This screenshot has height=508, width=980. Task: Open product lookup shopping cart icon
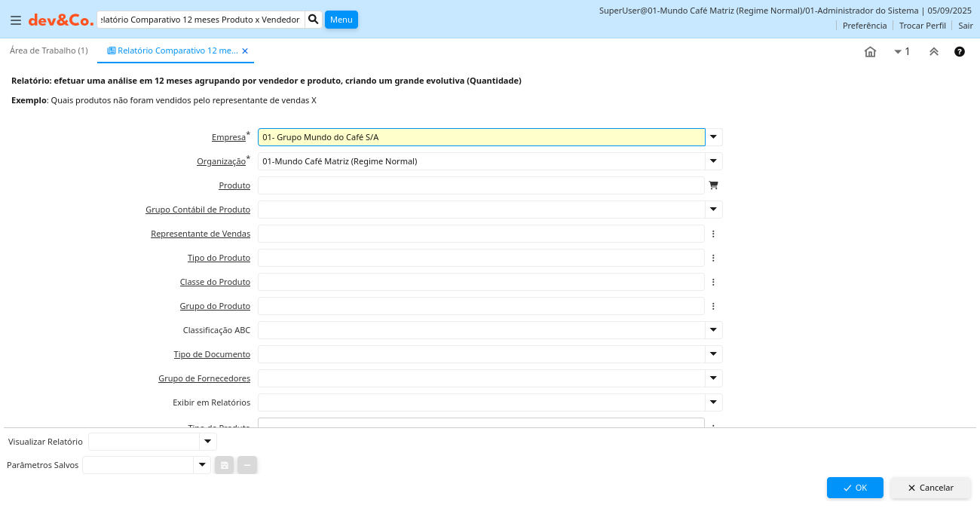(713, 185)
